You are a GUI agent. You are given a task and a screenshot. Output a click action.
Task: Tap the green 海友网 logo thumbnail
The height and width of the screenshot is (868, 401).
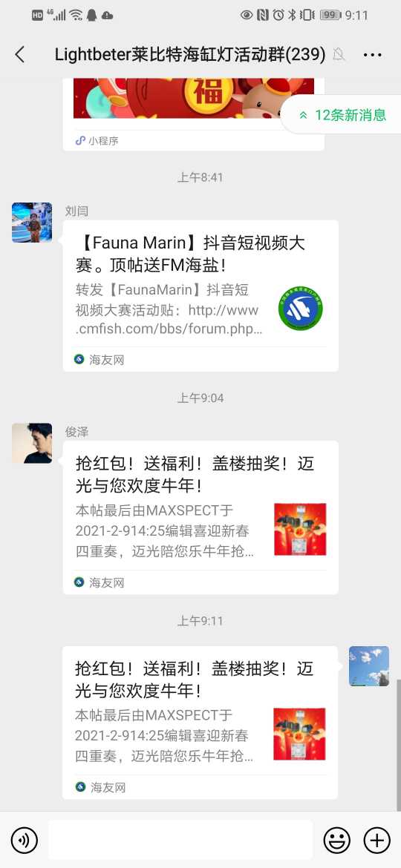300,309
